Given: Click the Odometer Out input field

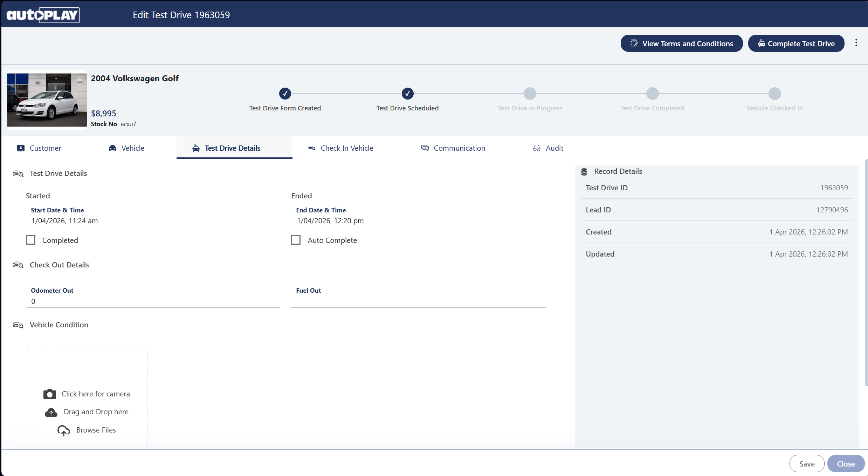Looking at the screenshot, I should coord(153,301).
